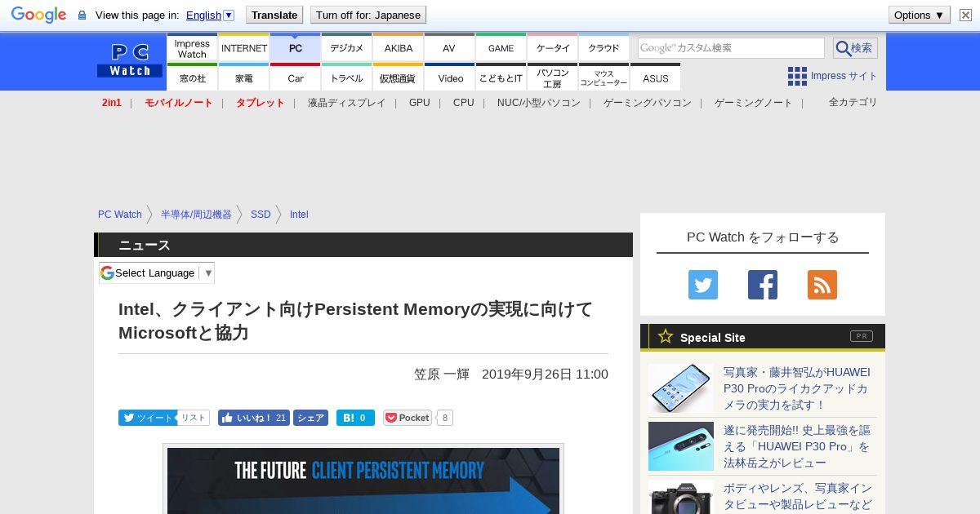Open the CPU category link

[463, 103]
